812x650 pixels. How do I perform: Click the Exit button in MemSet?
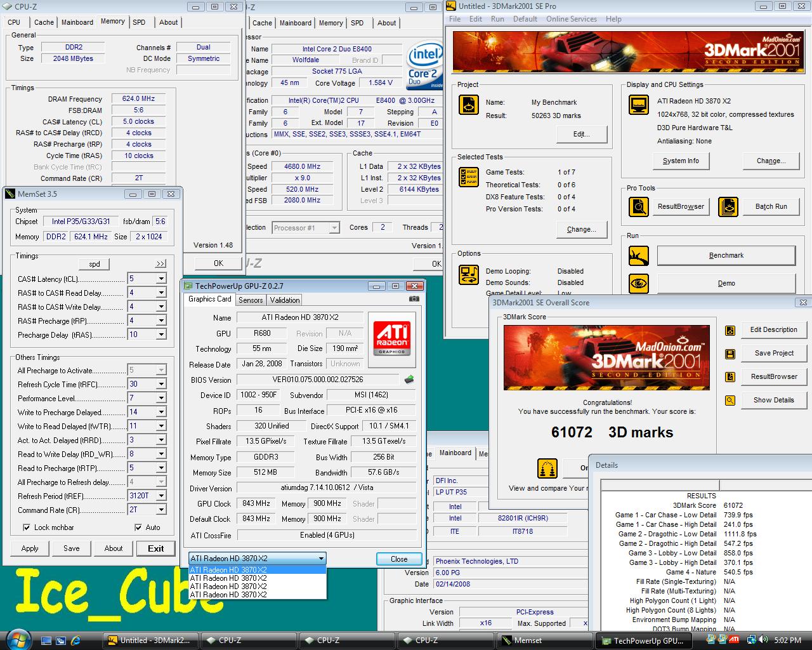[155, 548]
